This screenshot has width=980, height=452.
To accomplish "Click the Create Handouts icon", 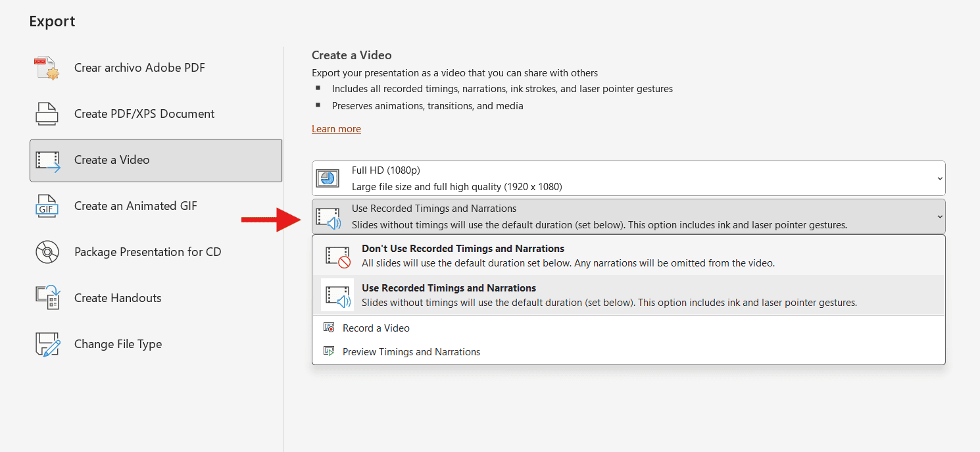I will point(47,298).
